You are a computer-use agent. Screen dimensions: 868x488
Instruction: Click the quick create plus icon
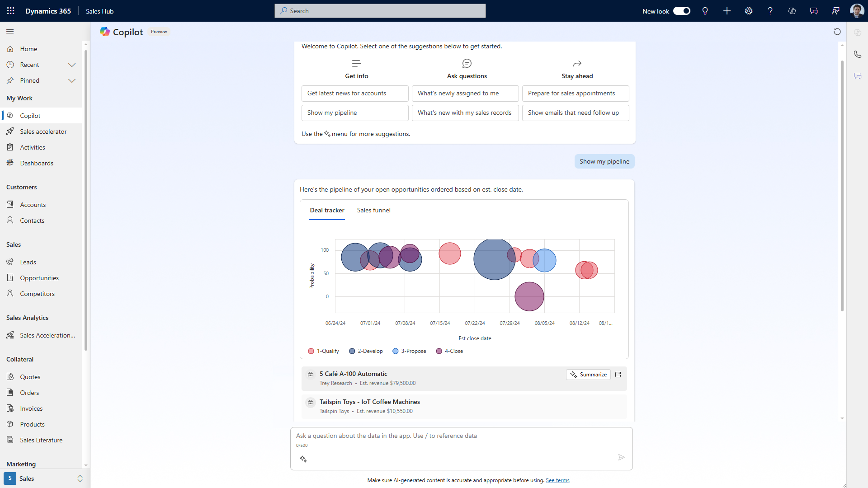click(726, 11)
